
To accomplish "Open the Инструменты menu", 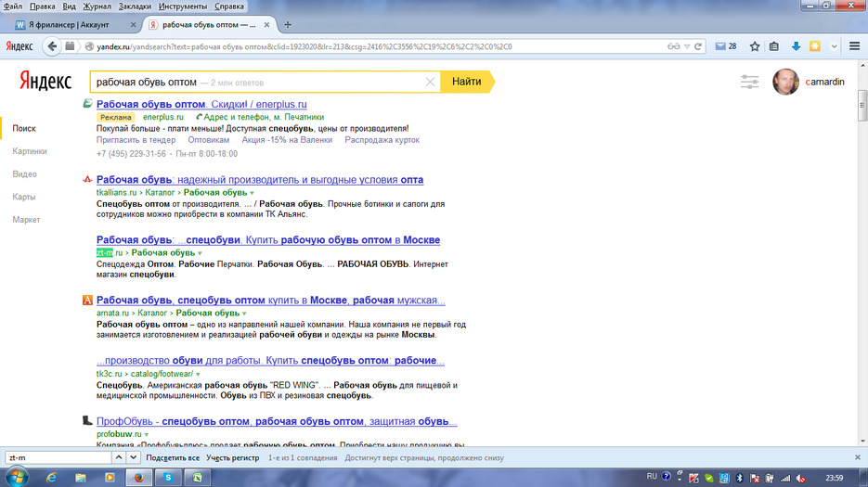I will click(183, 6).
